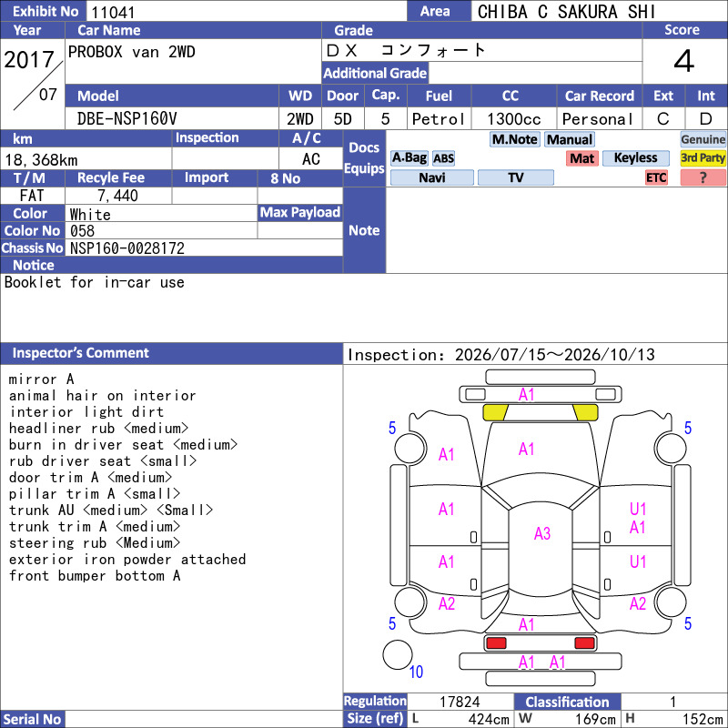Click comment 'exterior iron powder attached'
Screen dimensions: 728x728
(x=127, y=560)
